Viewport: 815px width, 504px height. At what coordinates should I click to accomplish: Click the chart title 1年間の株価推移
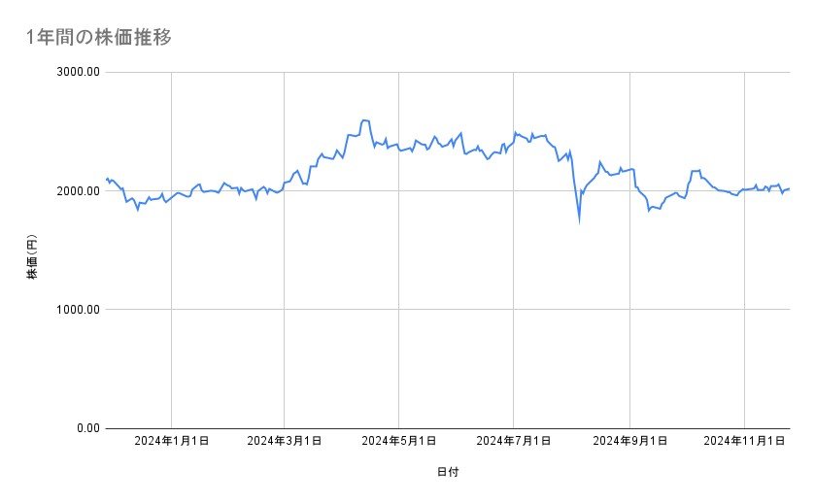tap(100, 38)
